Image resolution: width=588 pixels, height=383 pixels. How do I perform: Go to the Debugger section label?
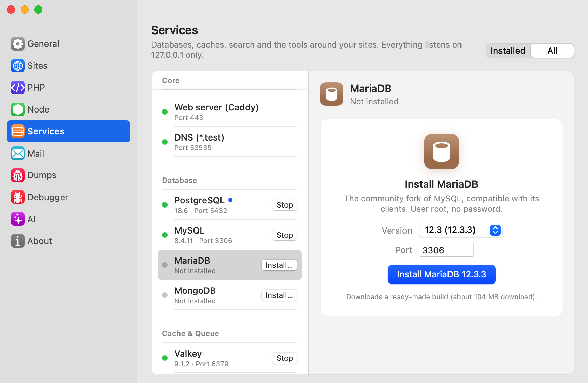[48, 197]
